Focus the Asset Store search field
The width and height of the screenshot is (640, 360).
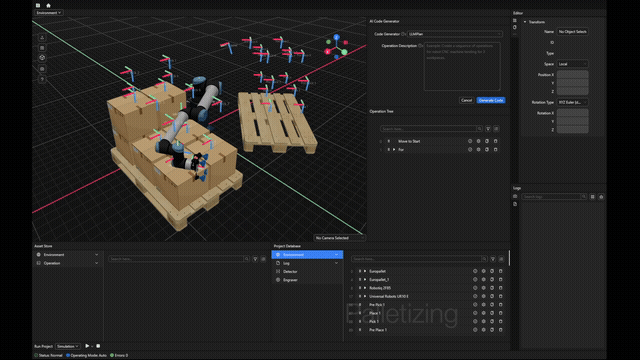click(179, 259)
